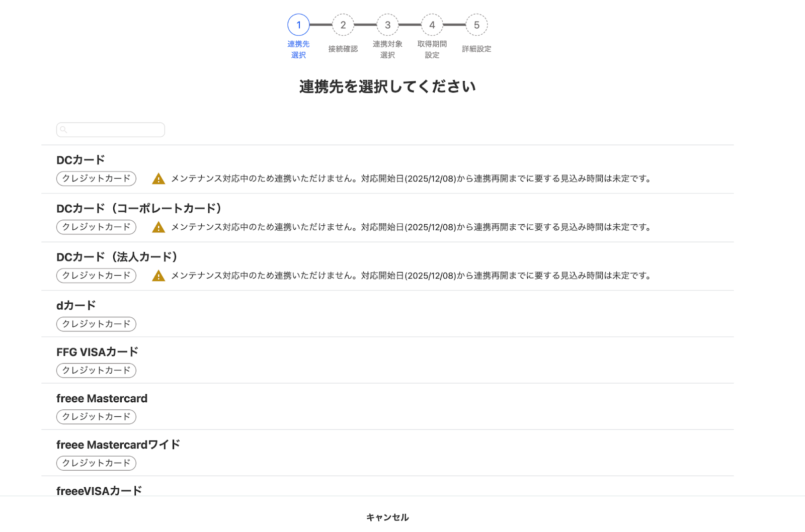Click maintenance message in DCカード row
805x532 pixels.
click(412, 179)
